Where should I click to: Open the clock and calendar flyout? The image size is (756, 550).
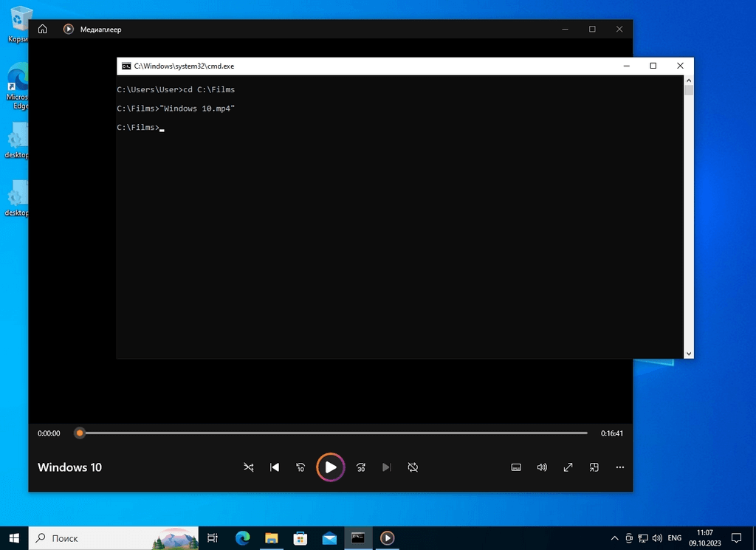705,538
